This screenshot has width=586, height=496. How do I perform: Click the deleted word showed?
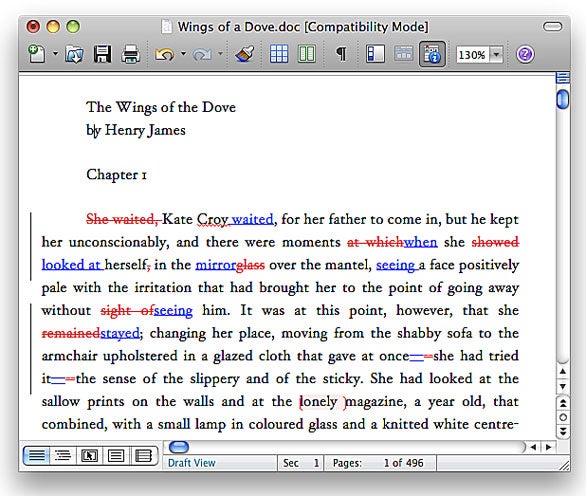[495, 242]
